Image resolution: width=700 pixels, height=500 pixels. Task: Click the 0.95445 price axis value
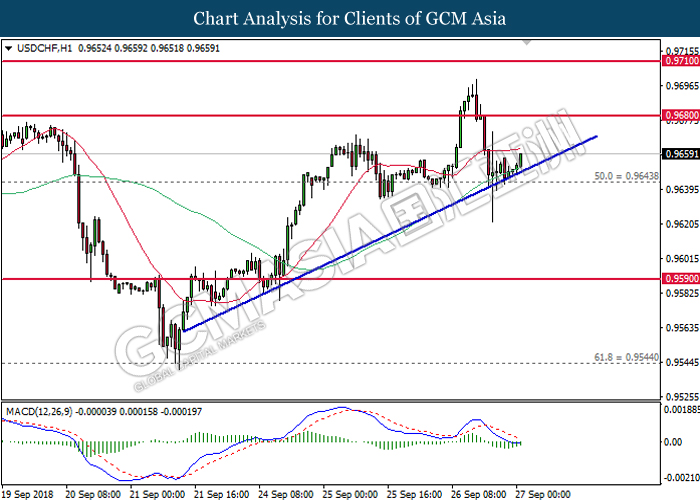pyautogui.click(x=682, y=362)
